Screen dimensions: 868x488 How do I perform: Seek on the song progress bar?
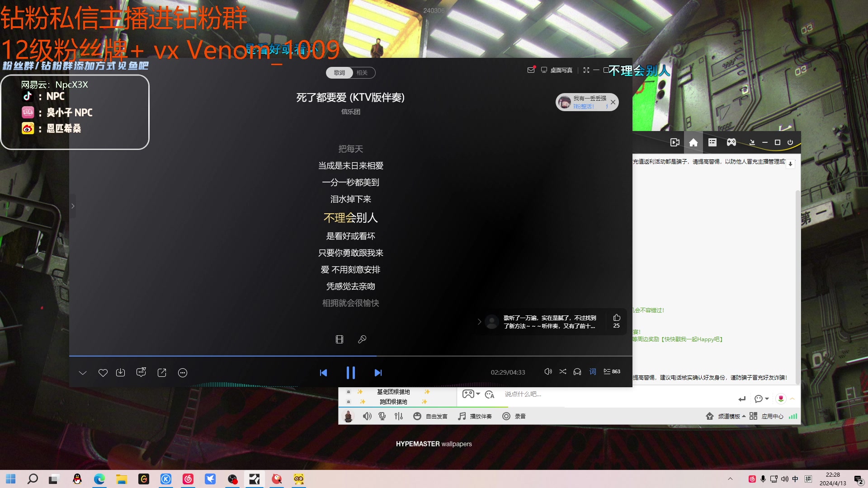(350, 356)
